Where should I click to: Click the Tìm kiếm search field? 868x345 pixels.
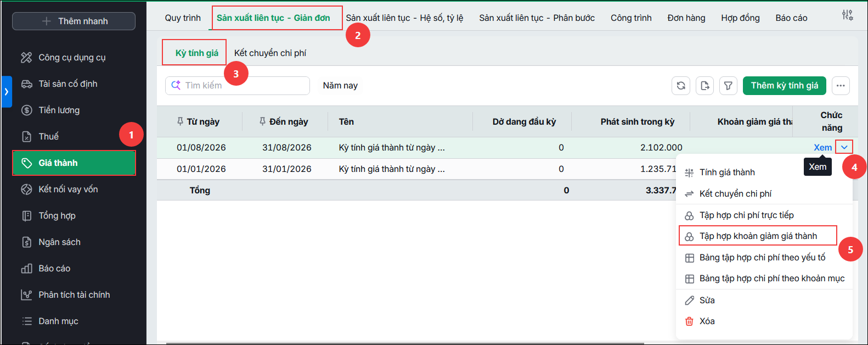(238, 86)
